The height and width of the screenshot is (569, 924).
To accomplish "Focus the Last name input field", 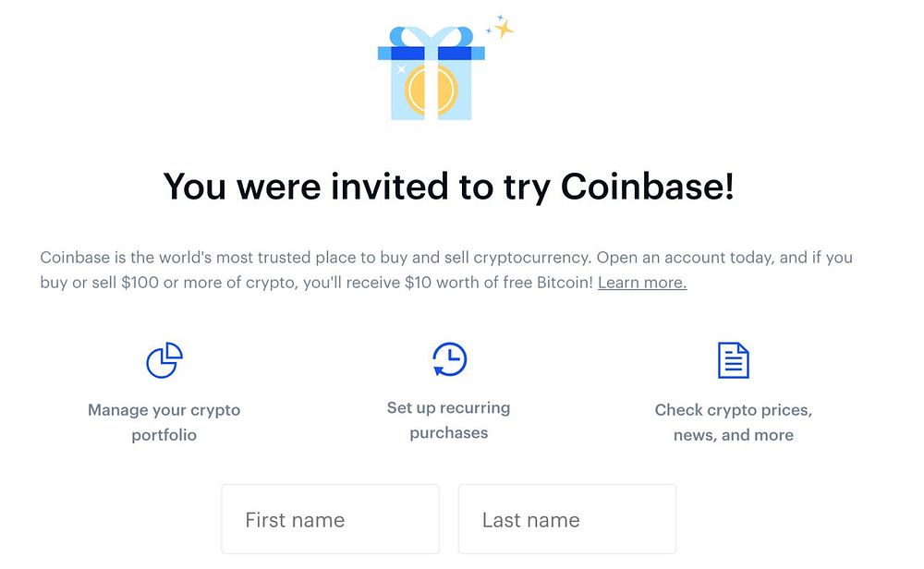I will coord(566,519).
